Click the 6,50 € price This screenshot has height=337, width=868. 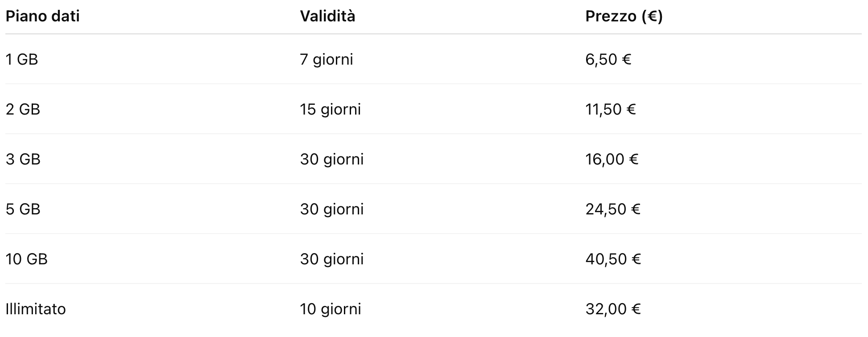tap(608, 59)
